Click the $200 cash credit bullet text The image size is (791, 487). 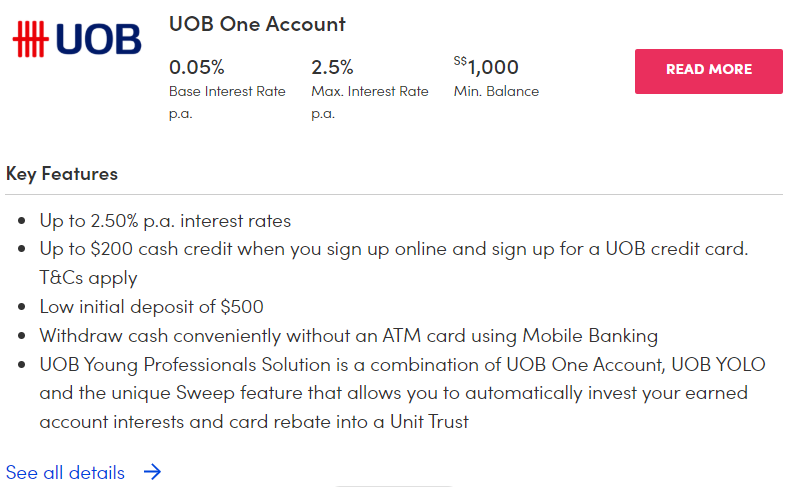[x=393, y=248]
